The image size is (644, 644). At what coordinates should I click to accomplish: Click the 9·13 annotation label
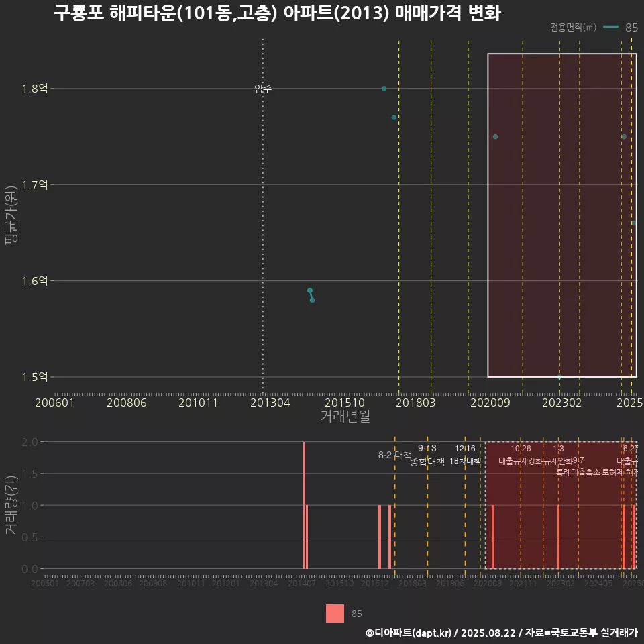point(427,448)
